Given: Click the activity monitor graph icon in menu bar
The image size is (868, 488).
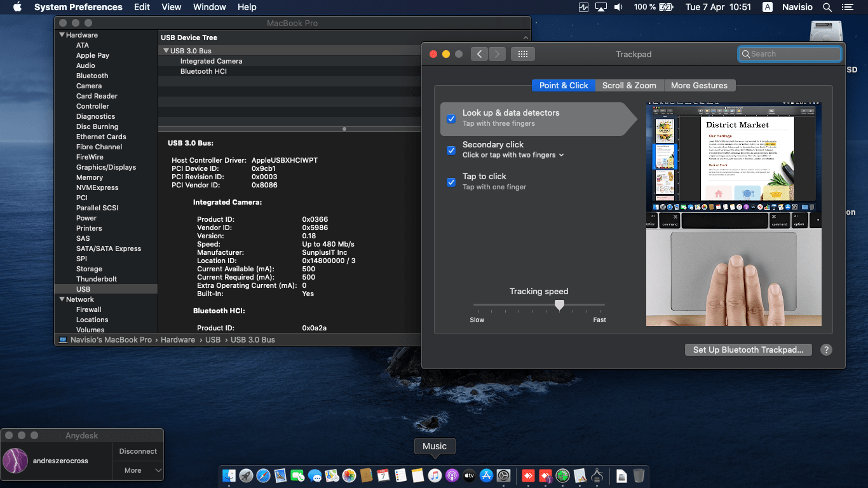Looking at the screenshot, I should tap(584, 7).
